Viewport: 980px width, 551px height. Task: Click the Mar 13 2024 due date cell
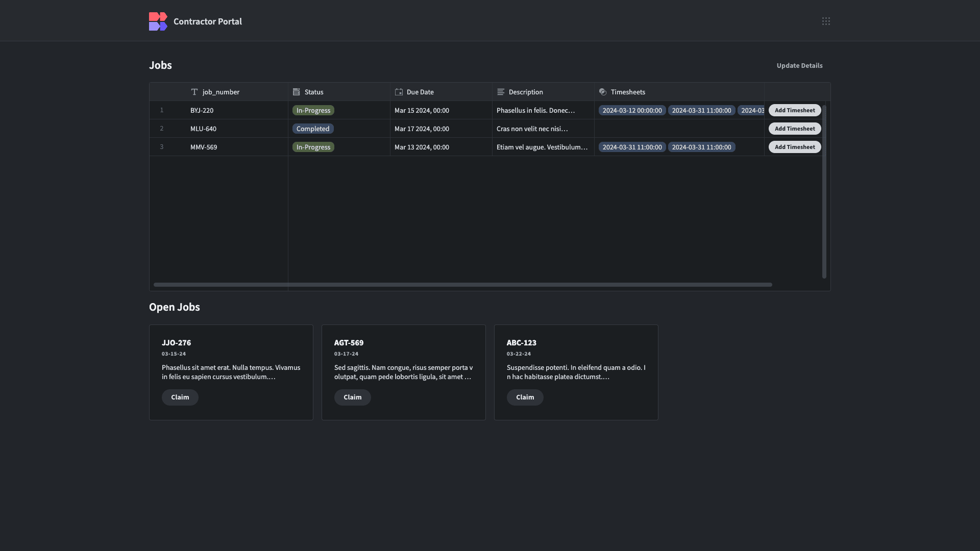tap(442, 147)
